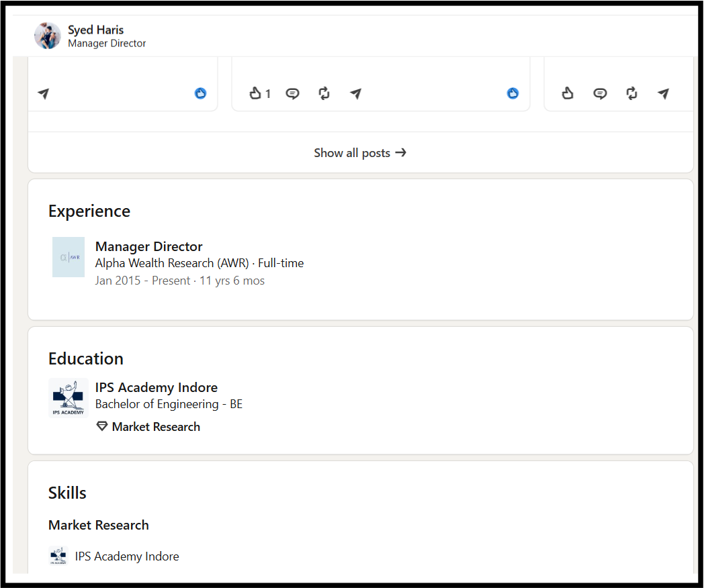
Task: Click the send icon on the first post card
Action: pyautogui.click(x=43, y=94)
